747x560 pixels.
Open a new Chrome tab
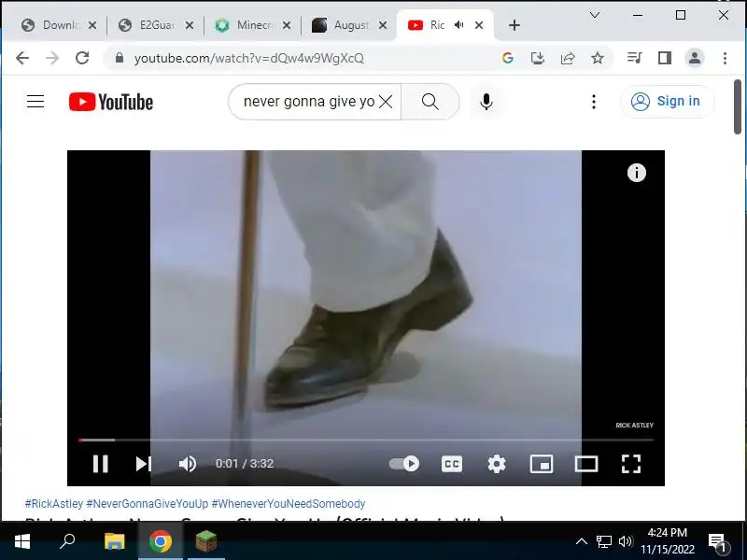(514, 25)
